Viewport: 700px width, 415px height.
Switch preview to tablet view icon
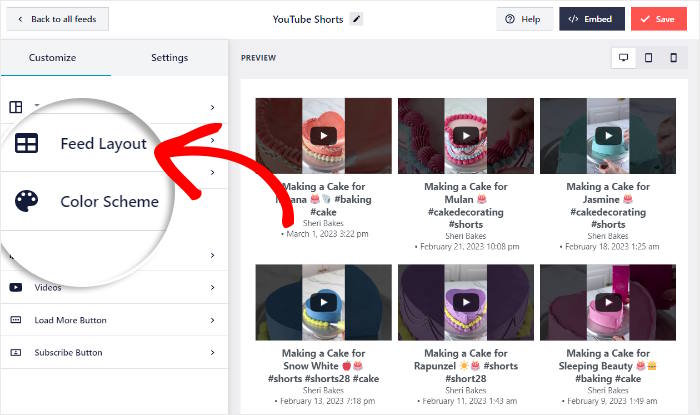coord(648,58)
